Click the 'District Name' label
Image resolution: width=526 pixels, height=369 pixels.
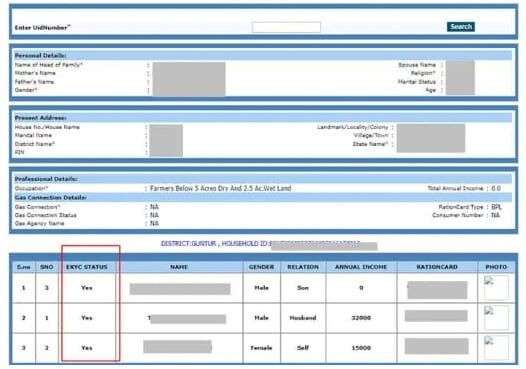(x=35, y=144)
